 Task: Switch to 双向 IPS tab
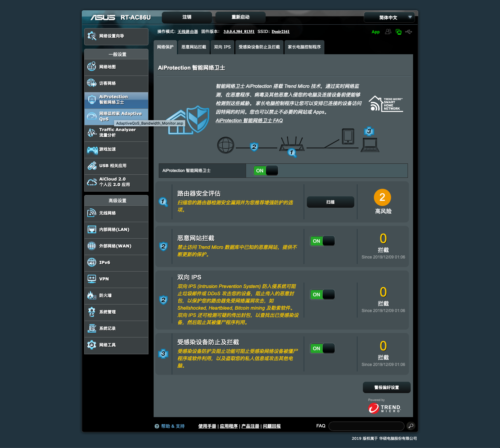[222, 47]
